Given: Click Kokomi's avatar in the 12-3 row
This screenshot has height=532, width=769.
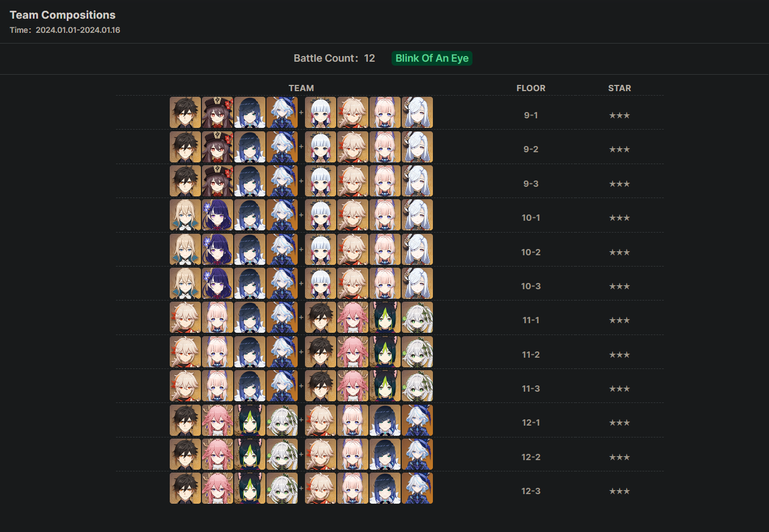Looking at the screenshot, I should [x=353, y=488].
